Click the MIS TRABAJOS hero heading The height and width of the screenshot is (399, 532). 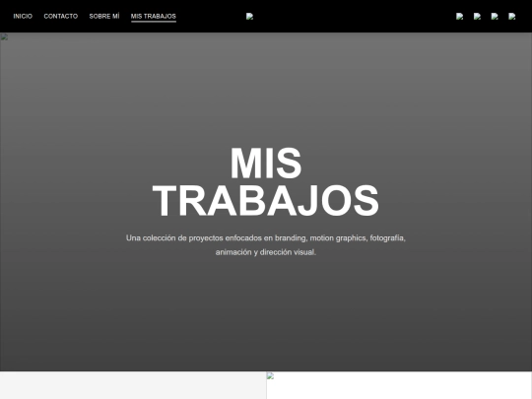point(266,181)
